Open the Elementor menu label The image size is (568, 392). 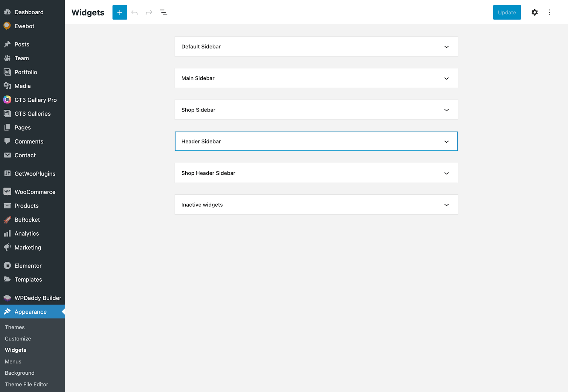tap(28, 266)
